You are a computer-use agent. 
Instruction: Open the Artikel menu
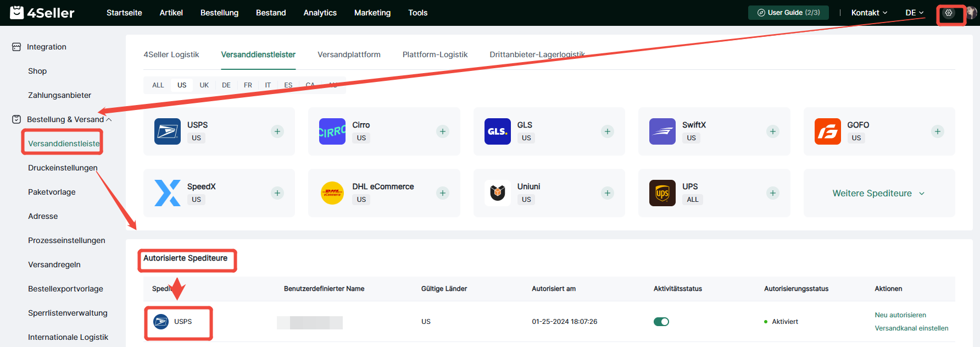click(x=171, y=13)
